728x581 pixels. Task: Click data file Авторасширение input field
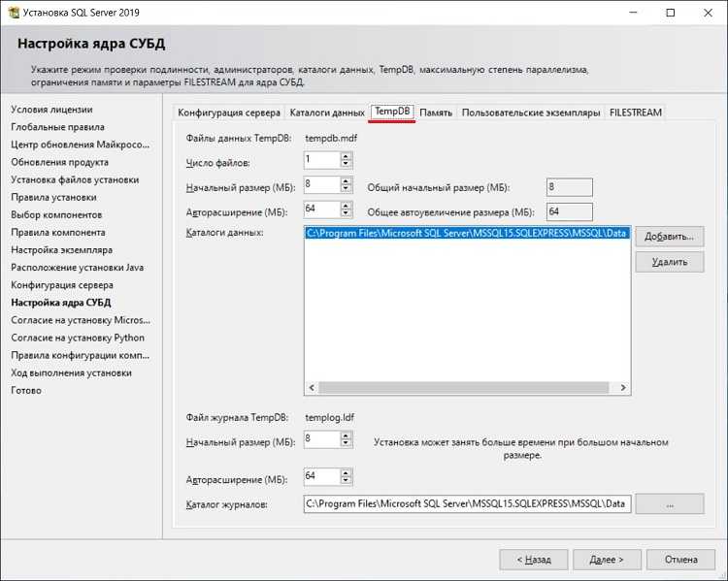322,210
